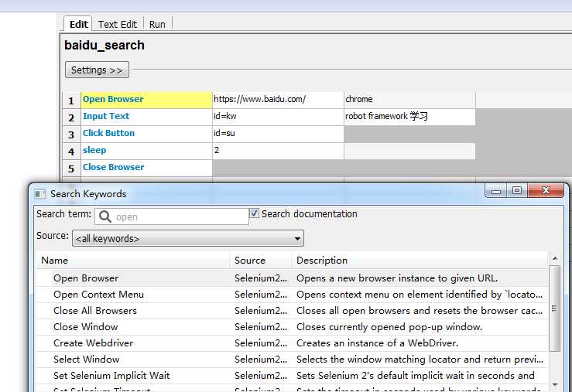Select the Input Text keyword cell
Viewport: 572px width, 392px height.
146,117
